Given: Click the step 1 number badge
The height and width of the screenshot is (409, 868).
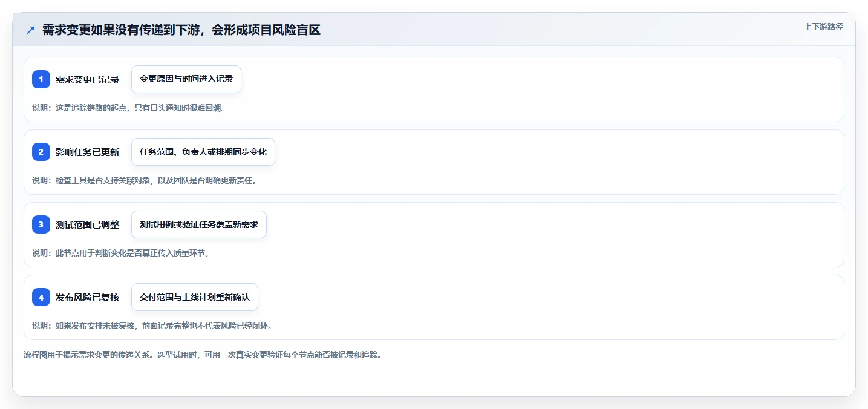Looking at the screenshot, I should (x=41, y=79).
